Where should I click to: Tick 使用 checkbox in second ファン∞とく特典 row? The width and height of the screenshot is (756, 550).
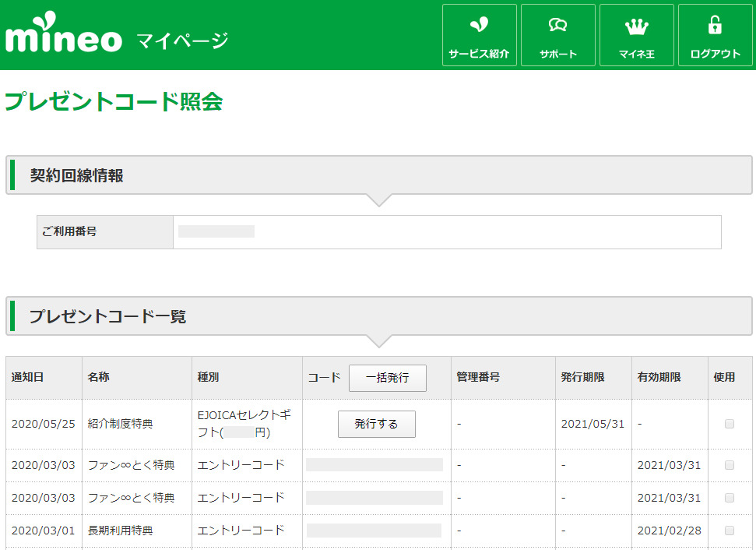pos(730,498)
